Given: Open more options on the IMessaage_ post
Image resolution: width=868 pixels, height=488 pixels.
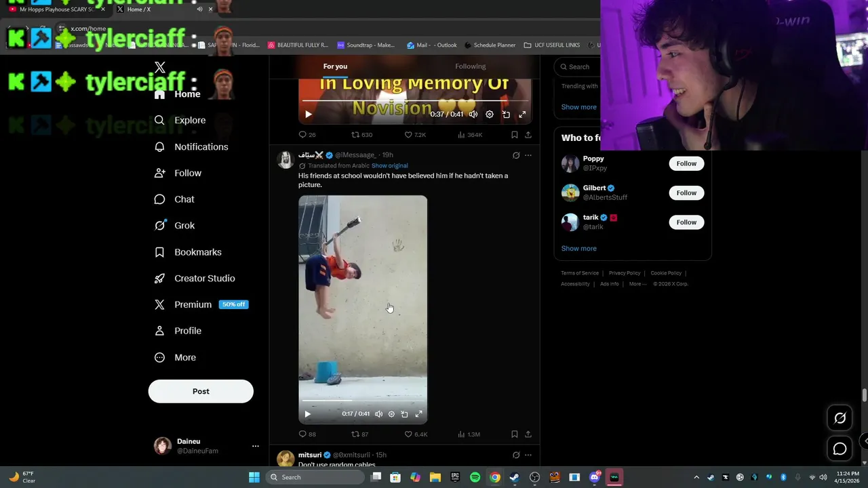Looking at the screenshot, I should pyautogui.click(x=528, y=155).
